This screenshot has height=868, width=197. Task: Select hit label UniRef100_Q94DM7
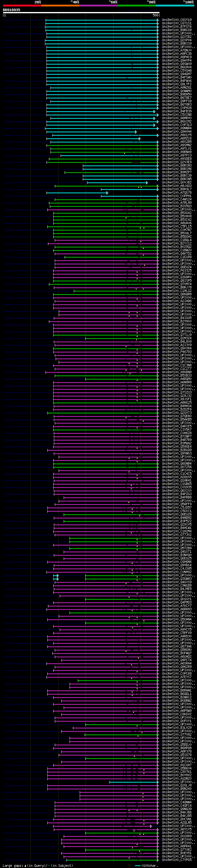(177, 74)
